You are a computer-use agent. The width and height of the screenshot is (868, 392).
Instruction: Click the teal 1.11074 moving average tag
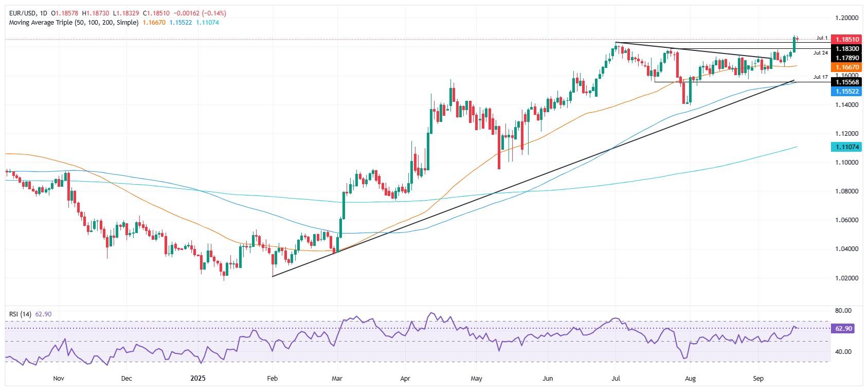[845, 148]
